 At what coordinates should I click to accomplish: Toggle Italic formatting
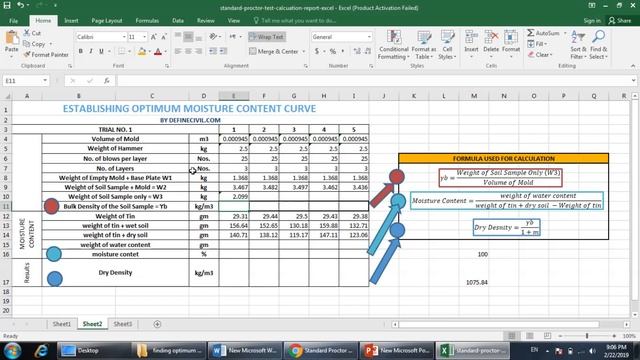(91, 51)
